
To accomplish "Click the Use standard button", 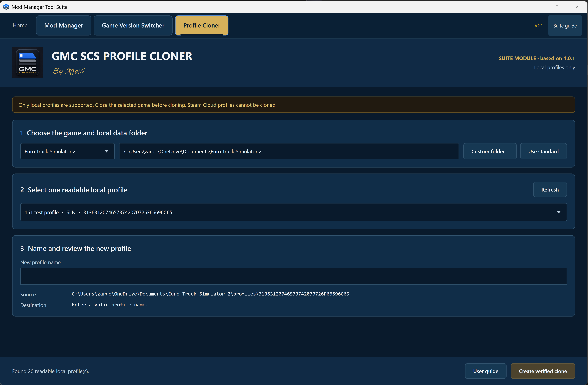I will pyautogui.click(x=543, y=151).
